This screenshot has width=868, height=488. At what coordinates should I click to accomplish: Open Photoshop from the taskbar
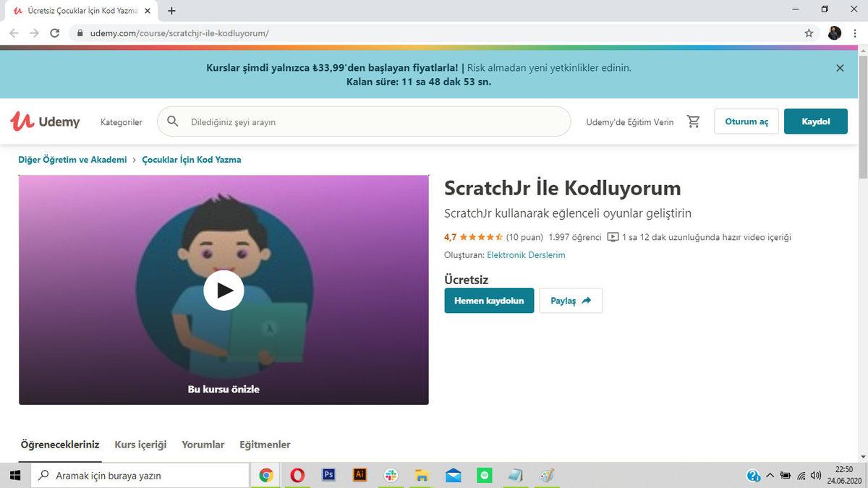[328, 475]
